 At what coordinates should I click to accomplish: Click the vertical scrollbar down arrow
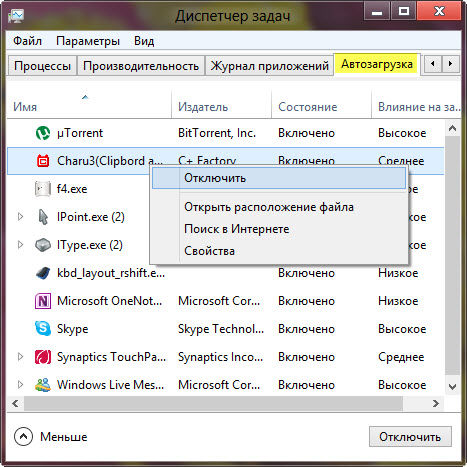452,387
